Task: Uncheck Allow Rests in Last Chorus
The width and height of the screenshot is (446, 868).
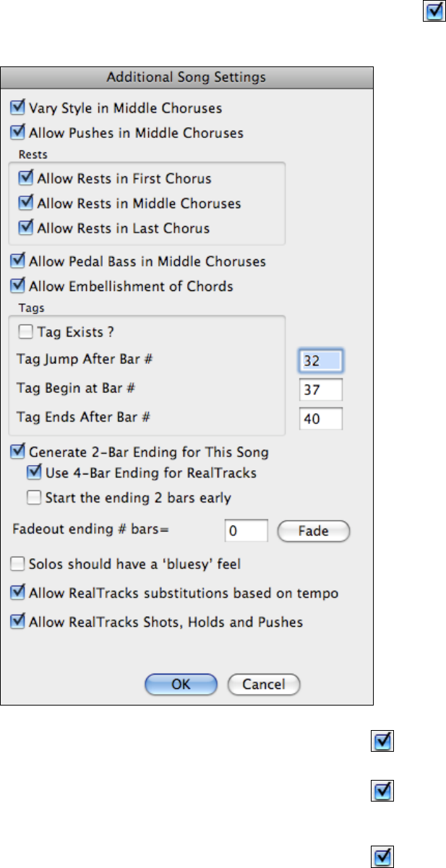Action: pyautogui.click(x=27, y=228)
